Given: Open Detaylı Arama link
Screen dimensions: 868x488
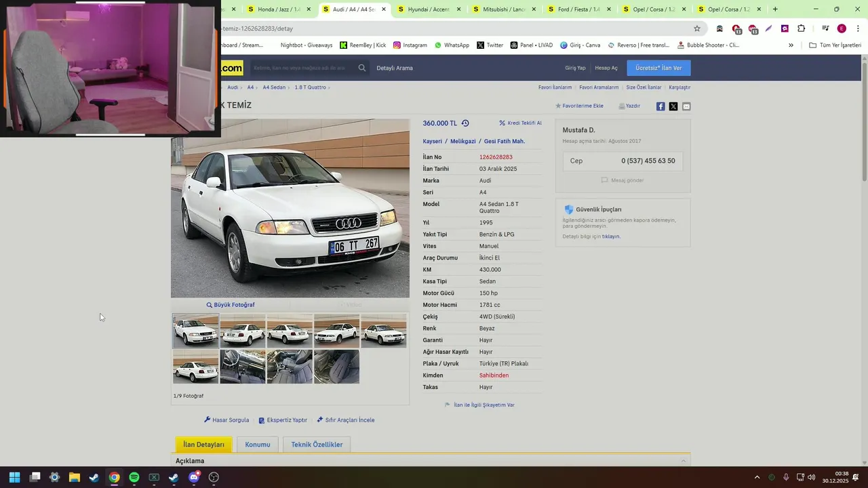Looking at the screenshot, I should coord(395,68).
